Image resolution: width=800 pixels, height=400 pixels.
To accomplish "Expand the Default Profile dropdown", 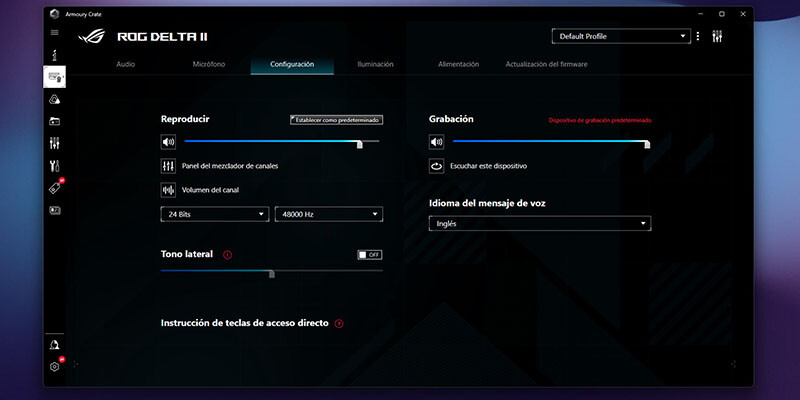I will 621,36.
